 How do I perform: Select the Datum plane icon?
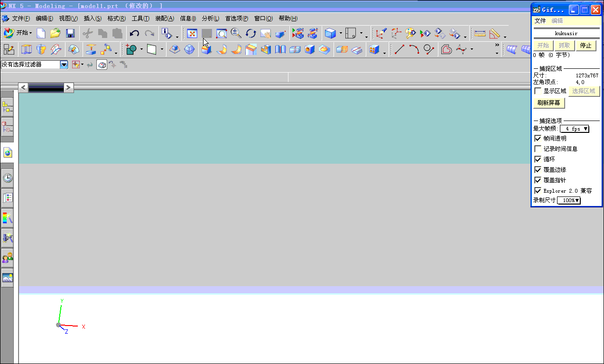[151, 49]
